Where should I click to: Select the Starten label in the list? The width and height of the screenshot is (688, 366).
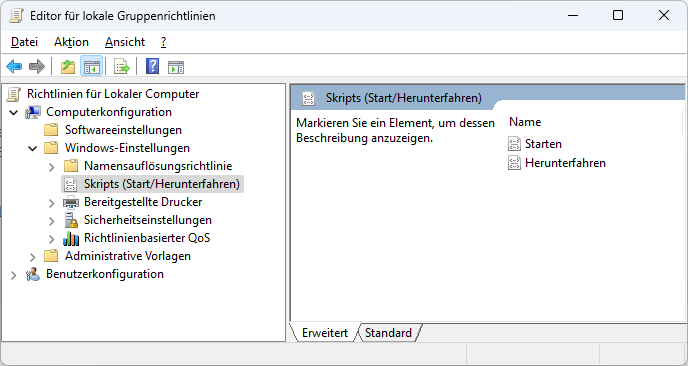(x=543, y=144)
